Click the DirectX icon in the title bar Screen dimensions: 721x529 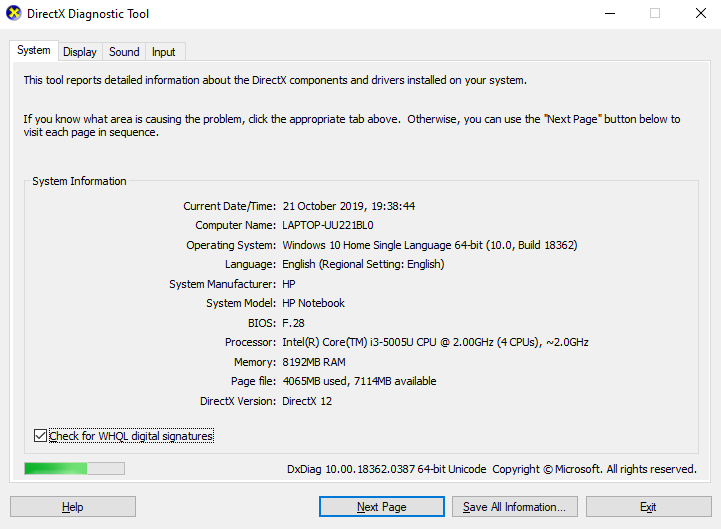tap(12, 14)
